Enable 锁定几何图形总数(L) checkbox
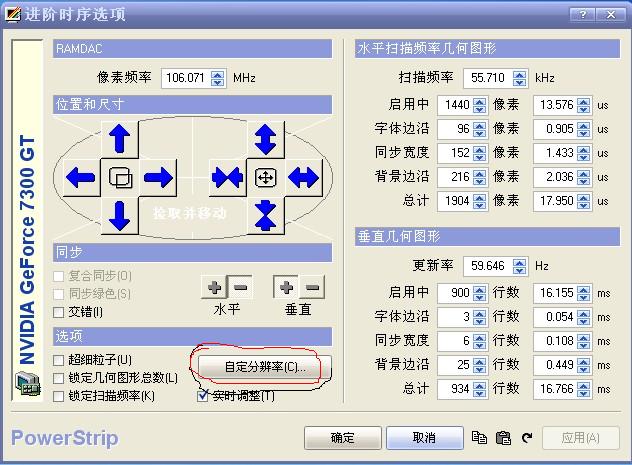Screen dimensions: 632x465 tap(58, 378)
